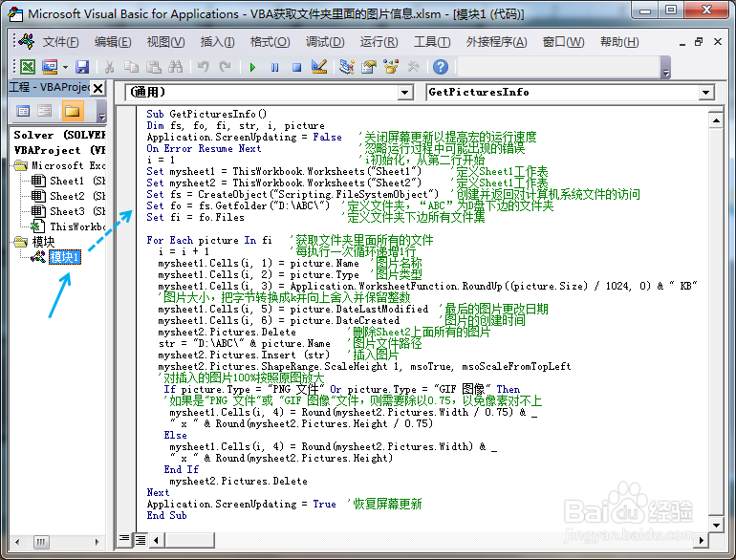This screenshot has width=736, height=560.
Task: Open the 帮助(H) menu
Action: pos(619,42)
